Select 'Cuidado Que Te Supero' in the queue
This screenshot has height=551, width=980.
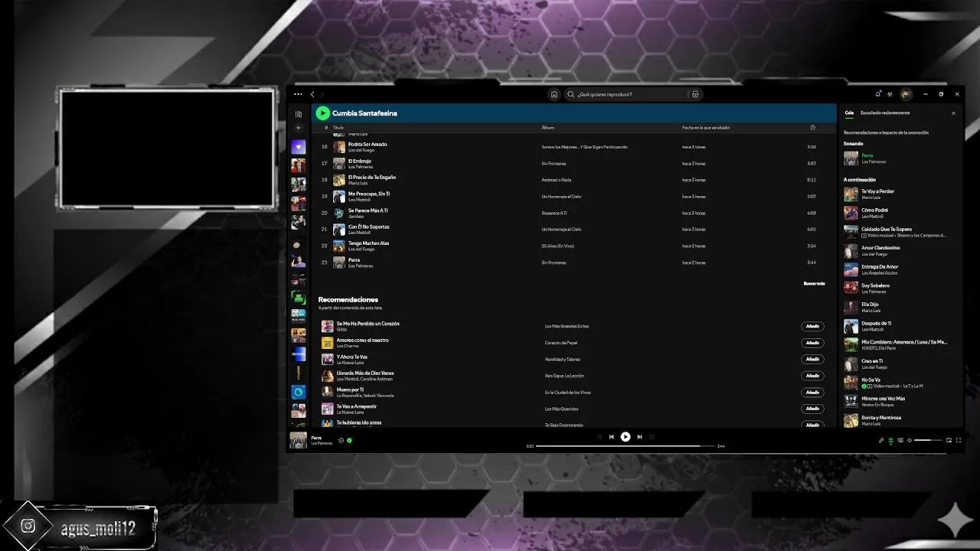click(900, 232)
